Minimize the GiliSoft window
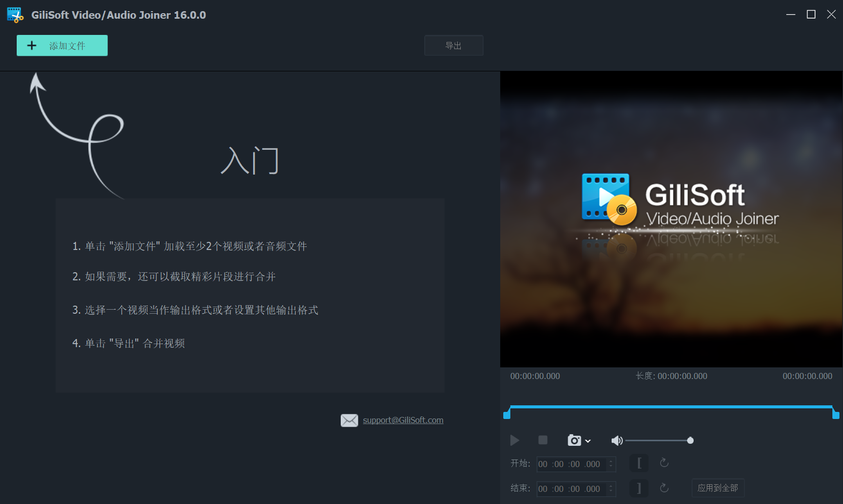843x504 pixels. coord(791,15)
